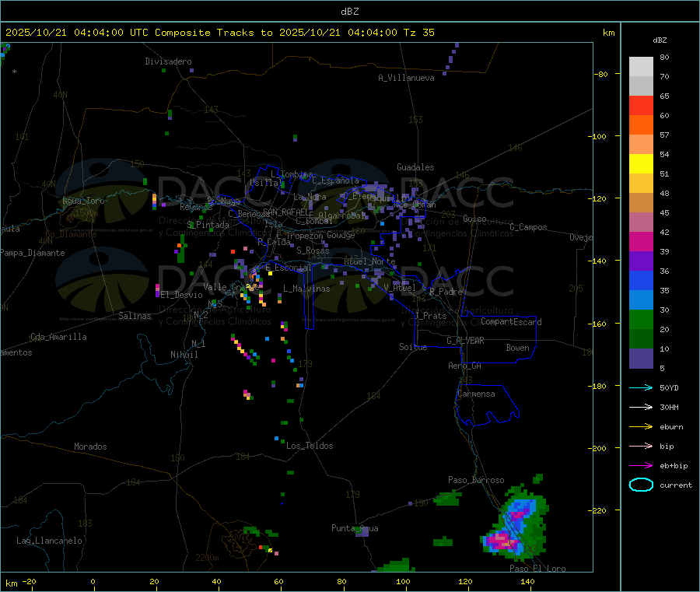Click the J_Prats map label

pos(431,316)
